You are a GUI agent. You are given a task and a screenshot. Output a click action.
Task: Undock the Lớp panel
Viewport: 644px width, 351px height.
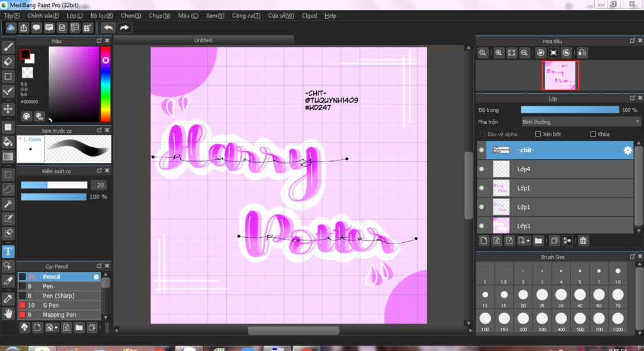point(633,98)
